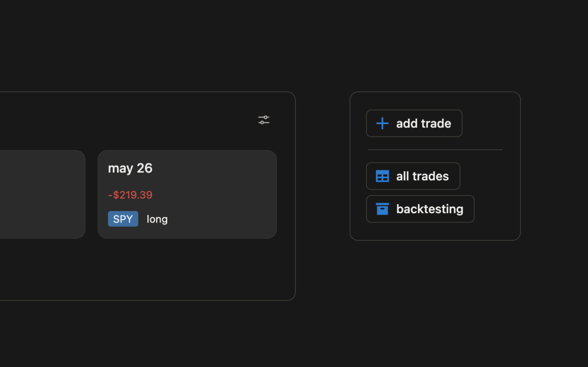588x367 pixels.
Task: Click the long position label
Action: pos(157,219)
